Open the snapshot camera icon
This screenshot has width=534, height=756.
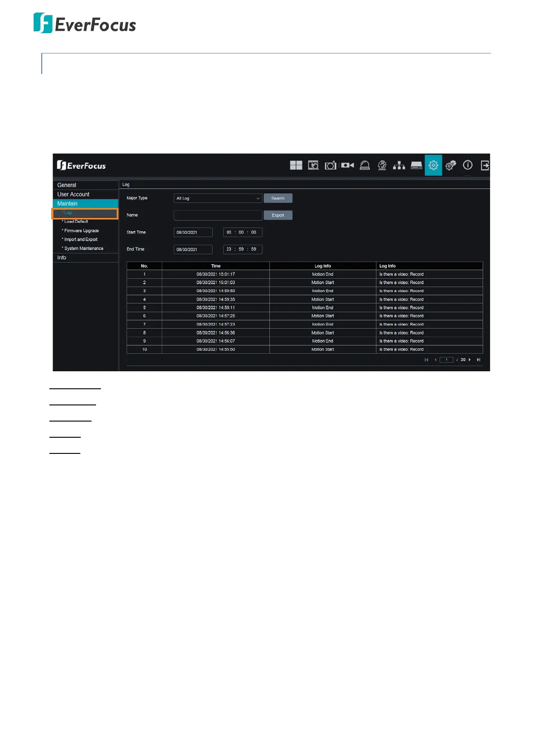[x=330, y=165]
